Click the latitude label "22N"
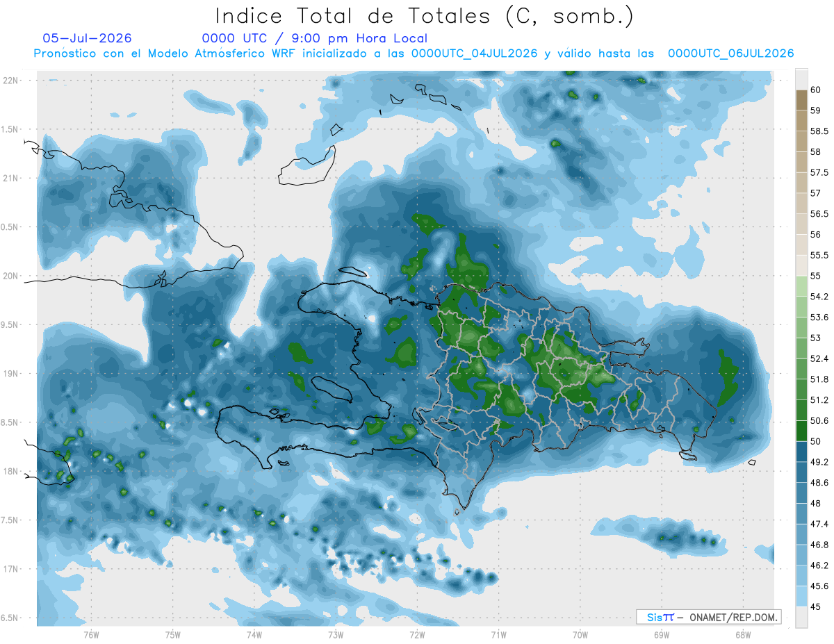Image resolution: width=834 pixels, height=644 pixels. pos(10,81)
